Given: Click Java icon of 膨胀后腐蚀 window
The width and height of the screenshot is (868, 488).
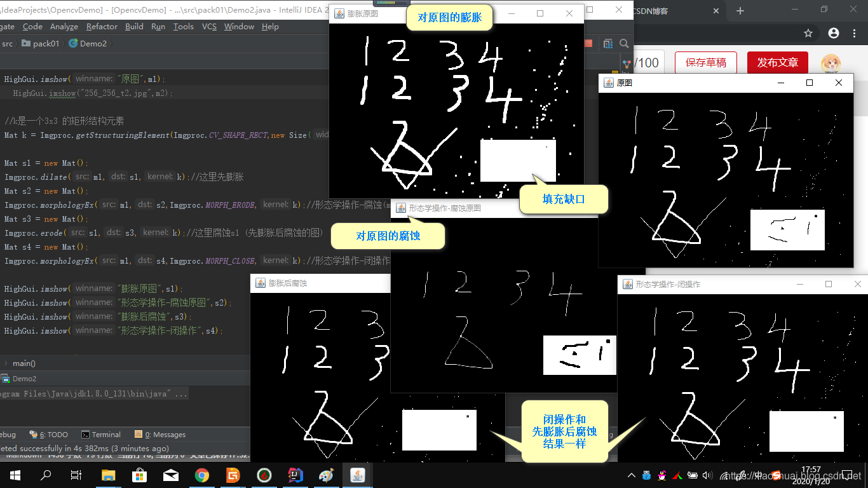Looking at the screenshot, I should pyautogui.click(x=261, y=283).
